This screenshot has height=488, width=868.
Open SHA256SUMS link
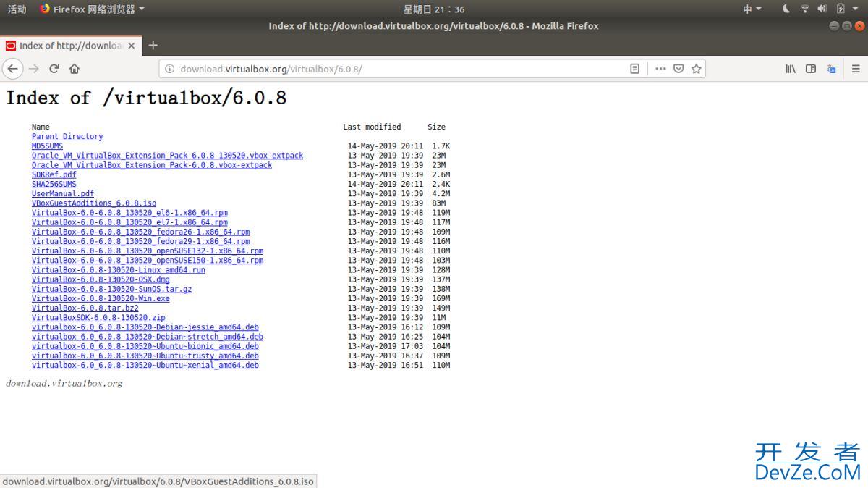click(54, 184)
